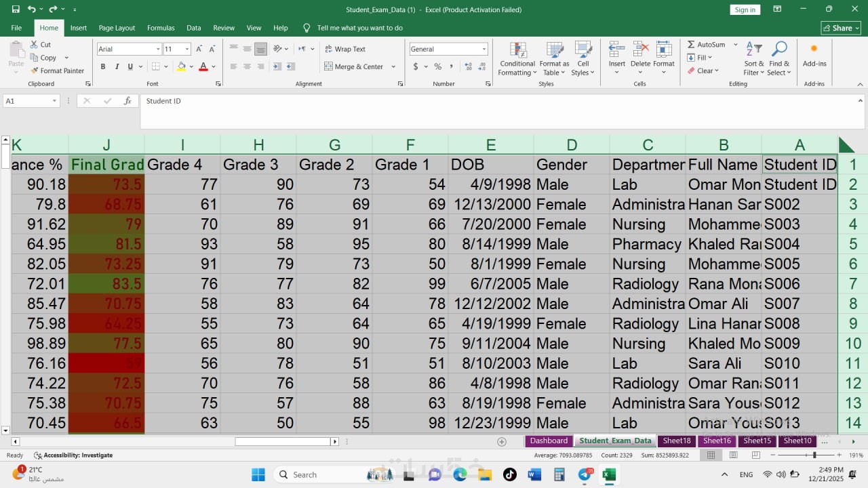
Task: Click the Increase Font Size icon
Action: tap(199, 49)
